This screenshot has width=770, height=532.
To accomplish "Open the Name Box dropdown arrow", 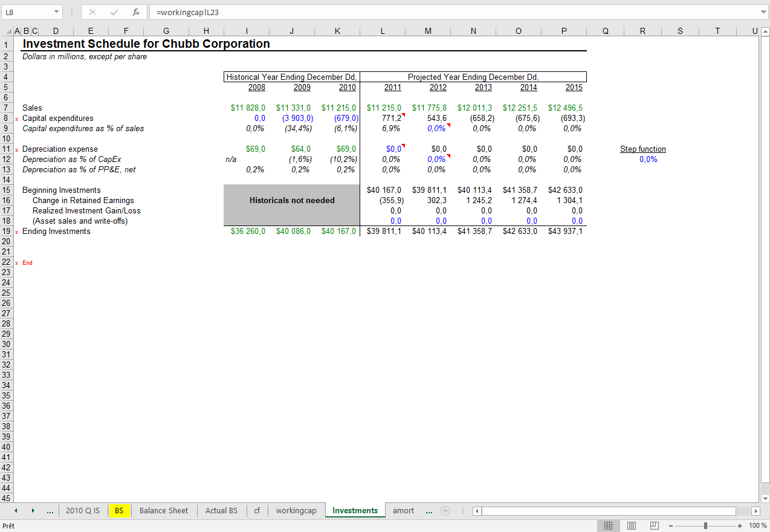I will click(56, 12).
